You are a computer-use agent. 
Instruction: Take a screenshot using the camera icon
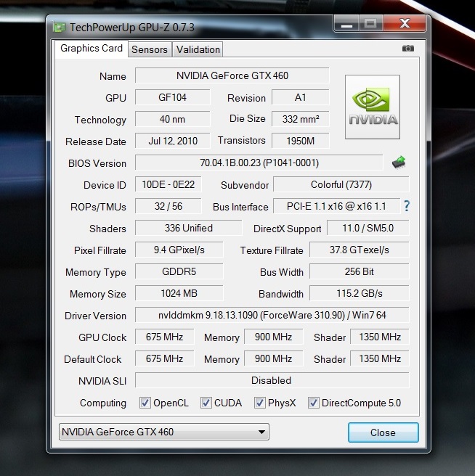(408, 49)
